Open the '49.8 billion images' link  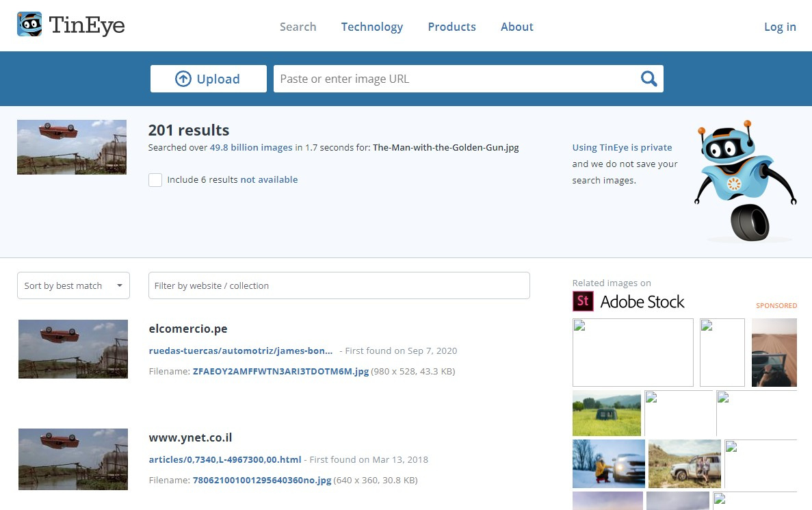(251, 147)
